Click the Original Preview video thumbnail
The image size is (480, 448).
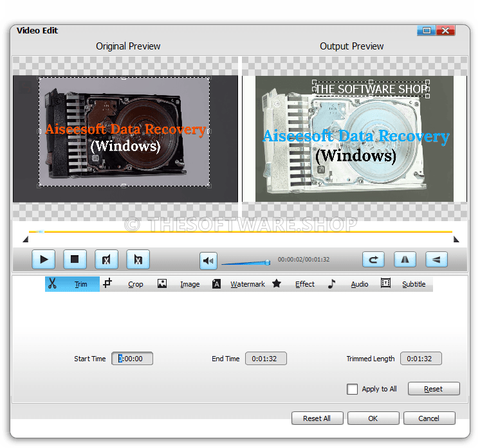[x=125, y=139]
